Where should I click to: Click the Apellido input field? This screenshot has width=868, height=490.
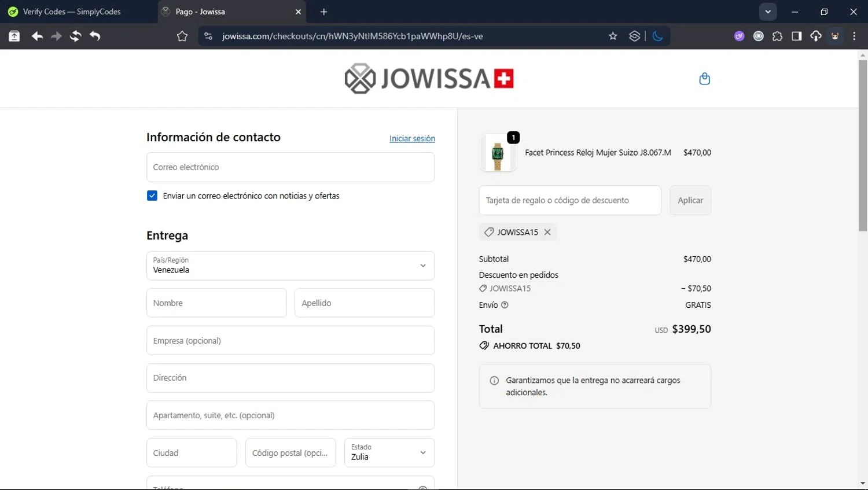pyautogui.click(x=365, y=303)
